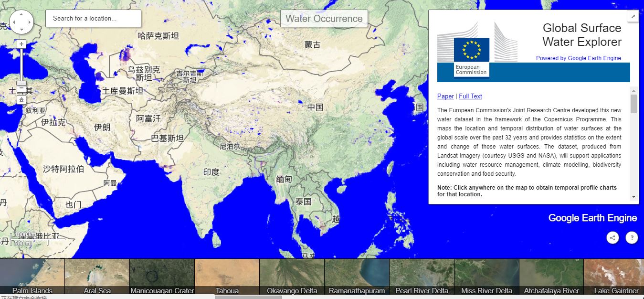This screenshot has height=299, width=644.
Task: Click the zoom slider track
Action: point(21,65)
